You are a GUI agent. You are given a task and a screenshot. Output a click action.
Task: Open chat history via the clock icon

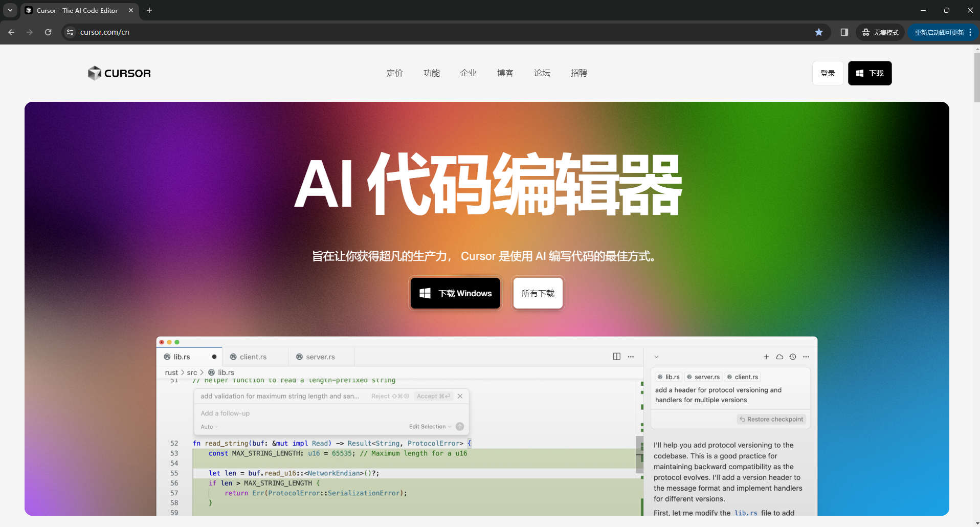(793, 357)
